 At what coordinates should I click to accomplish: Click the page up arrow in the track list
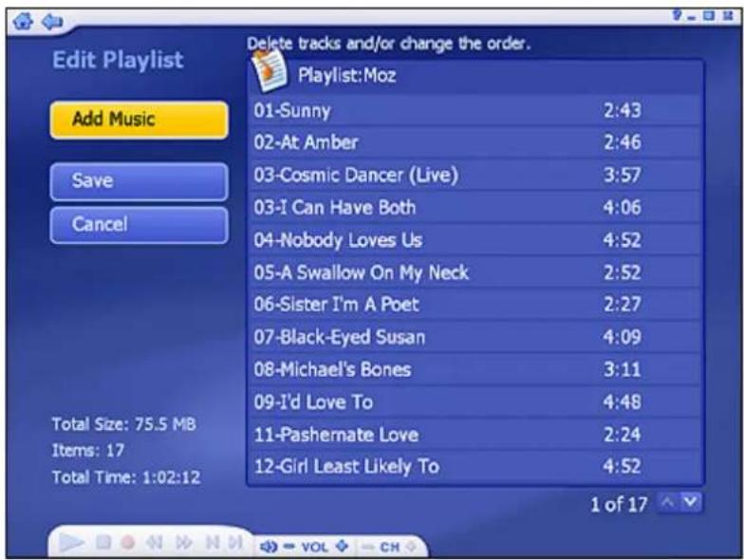(x=668, y=503)
